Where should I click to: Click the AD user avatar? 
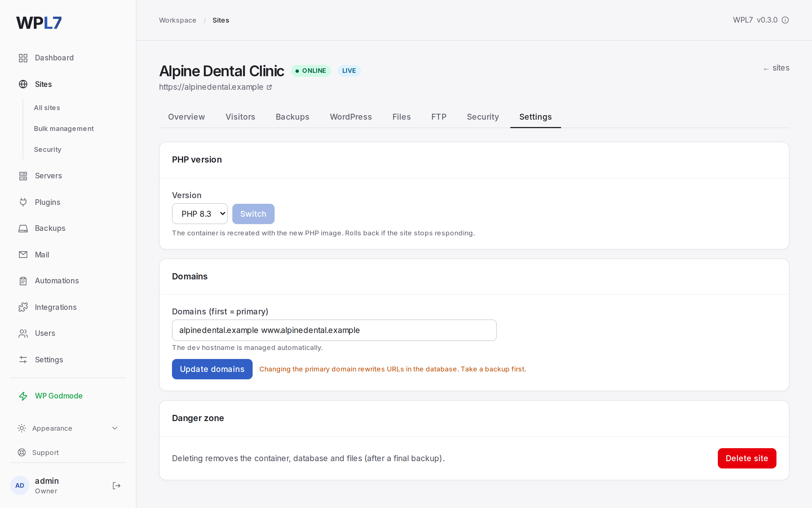[19, 485]
